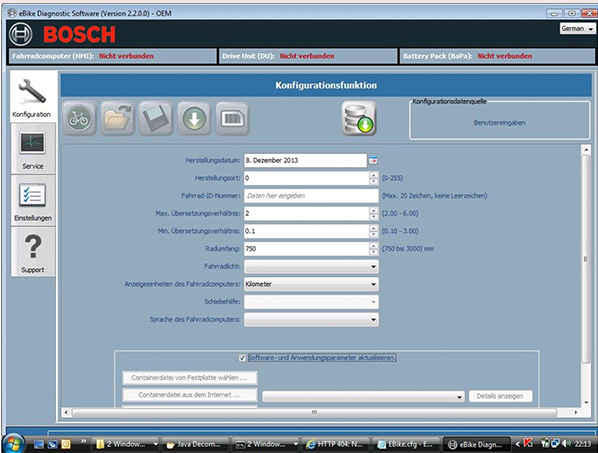The width and height of the screenshot is (598, 453).
Task: Click the database download icon
Action: pyautogui.click(x=359, y=119)
